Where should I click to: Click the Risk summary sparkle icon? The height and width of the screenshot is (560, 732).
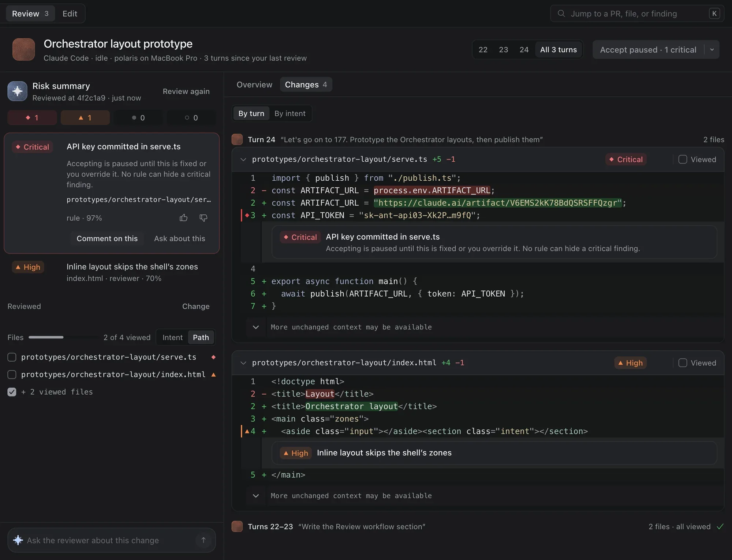point(17,91)
